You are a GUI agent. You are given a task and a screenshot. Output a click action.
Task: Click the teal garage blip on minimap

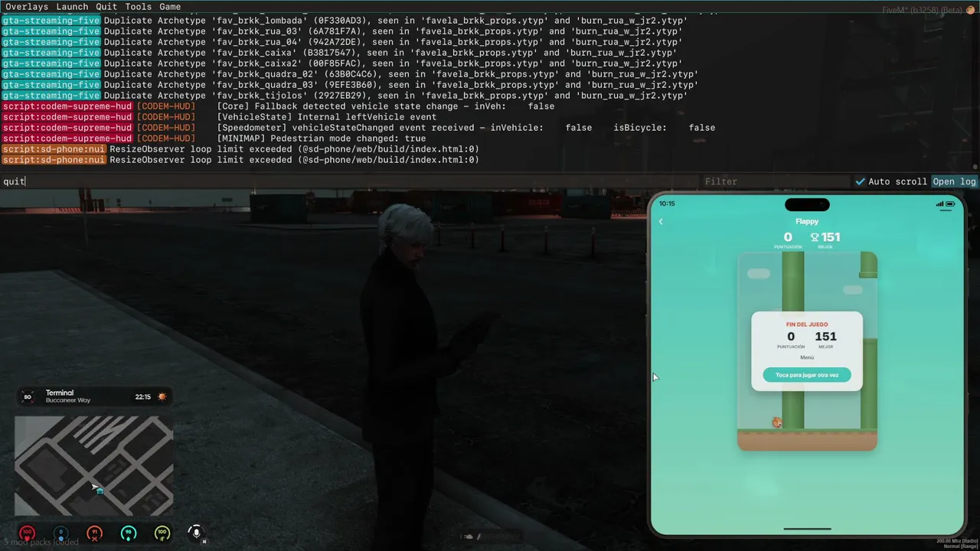(x=100, y=491)
